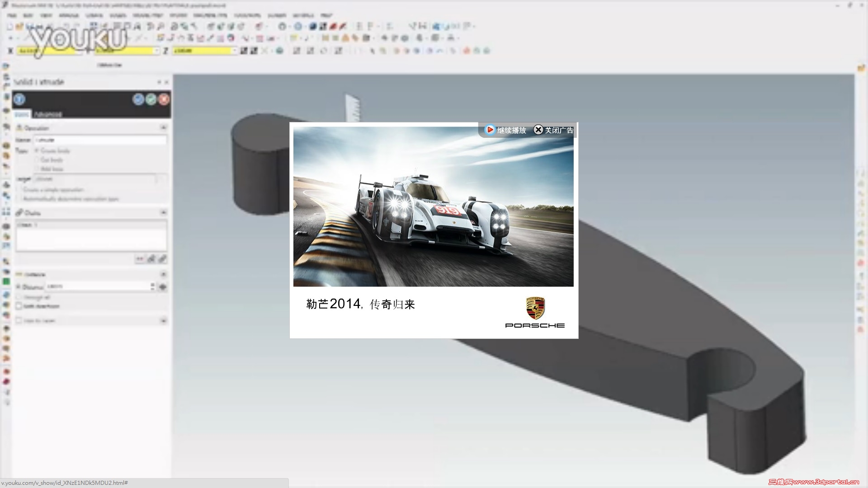
Task: Select the Through all option
Action: point(19,297)
